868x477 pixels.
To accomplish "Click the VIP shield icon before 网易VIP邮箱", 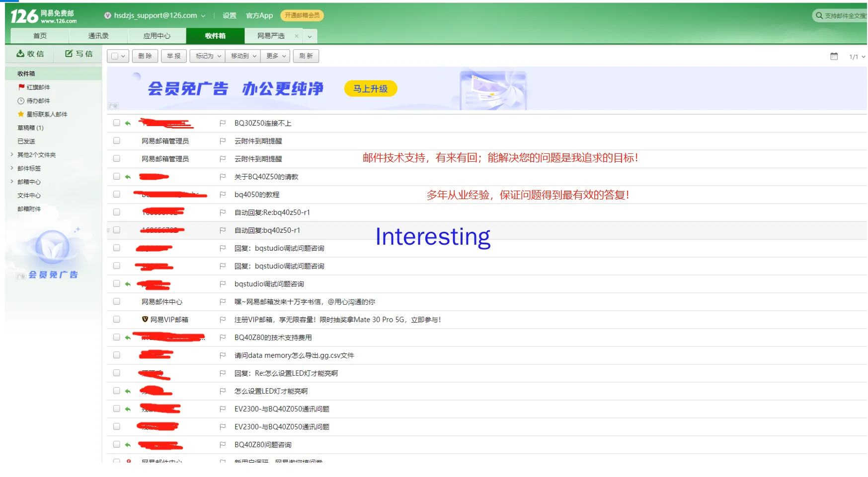I will [145, 319].
